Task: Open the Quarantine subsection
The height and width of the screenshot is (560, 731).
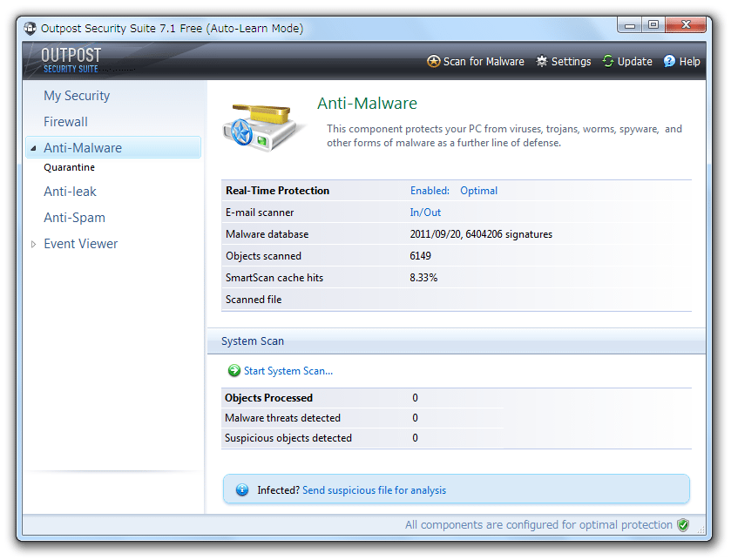Action: click(x=70, y=167)
